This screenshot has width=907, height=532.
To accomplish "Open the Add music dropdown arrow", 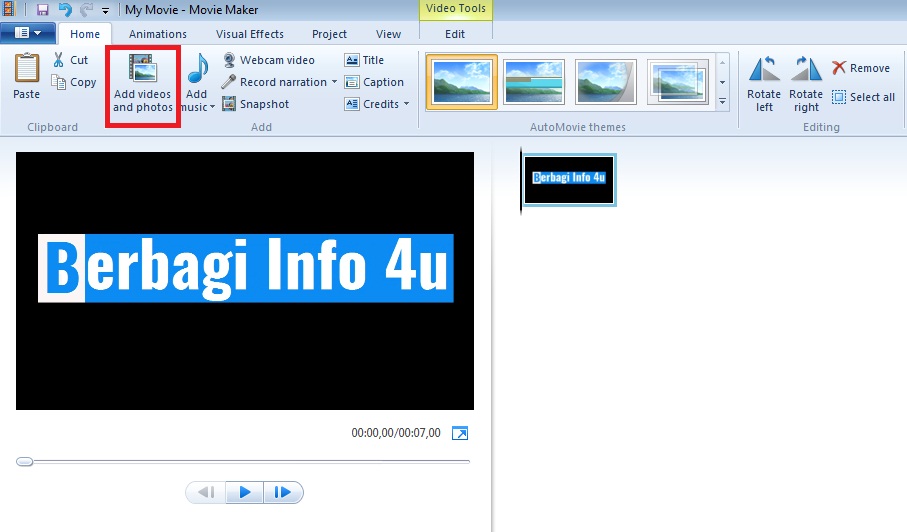I will coord(212,107).
